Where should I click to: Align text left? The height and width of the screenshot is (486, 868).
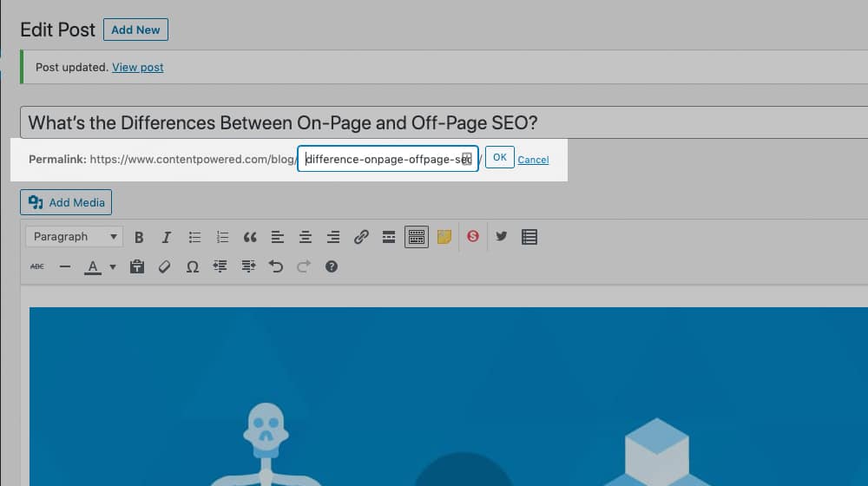(278, 237)
